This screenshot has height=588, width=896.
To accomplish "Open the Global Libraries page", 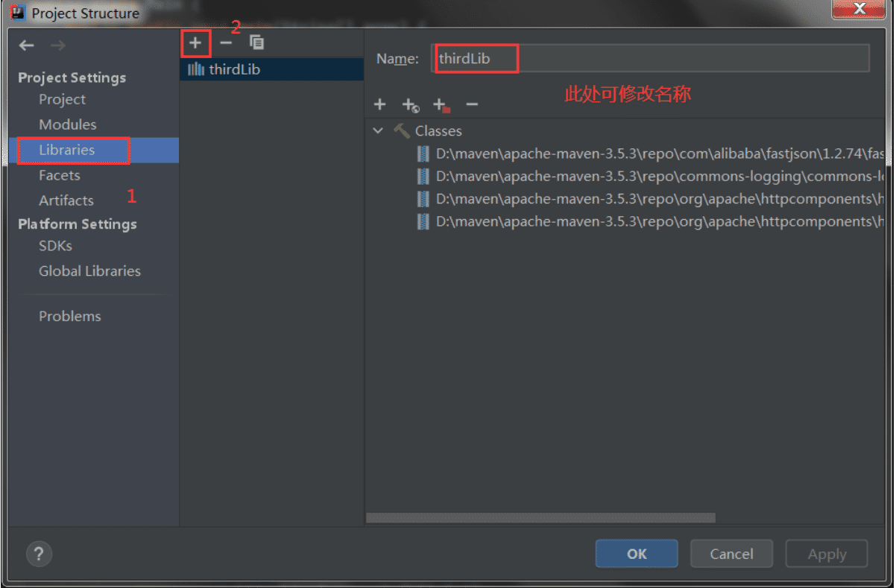I will pos(89,271).
